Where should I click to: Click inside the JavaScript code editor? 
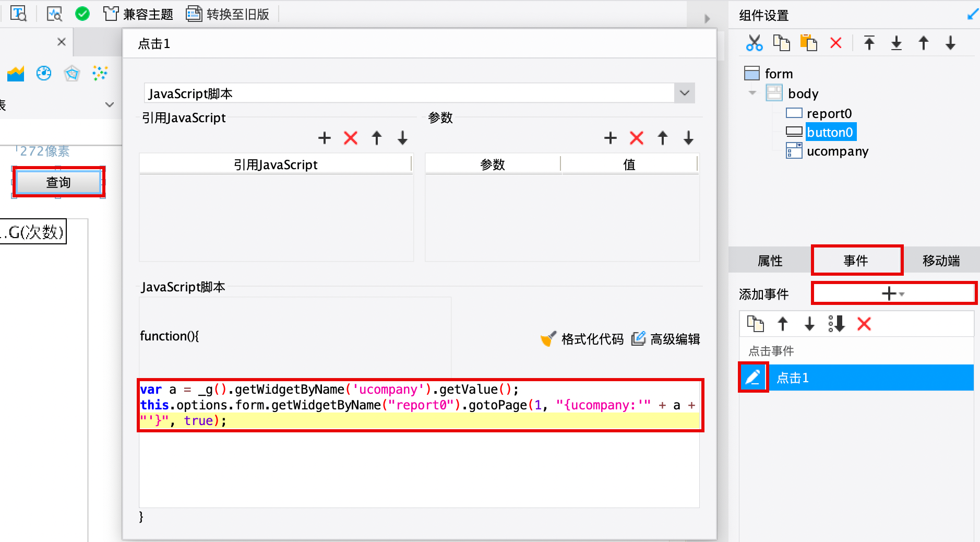click(419, 444)
